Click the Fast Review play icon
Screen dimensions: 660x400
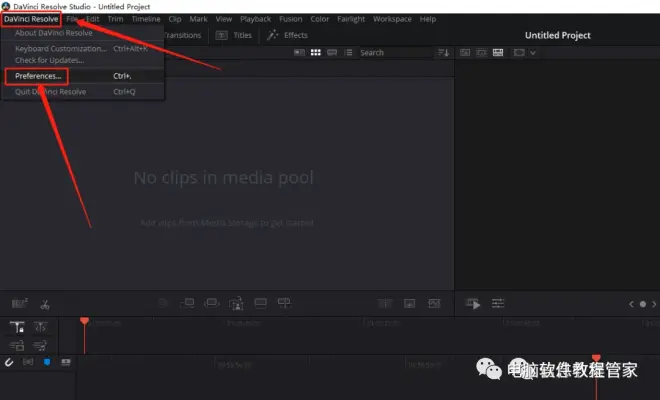[473, 304]
